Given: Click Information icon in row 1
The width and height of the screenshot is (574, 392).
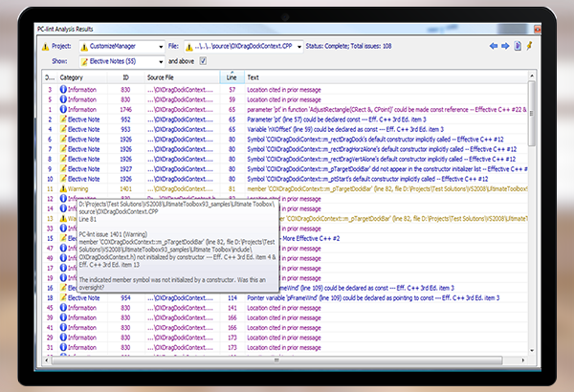Looking at the screenshot, I should [63, 109].
